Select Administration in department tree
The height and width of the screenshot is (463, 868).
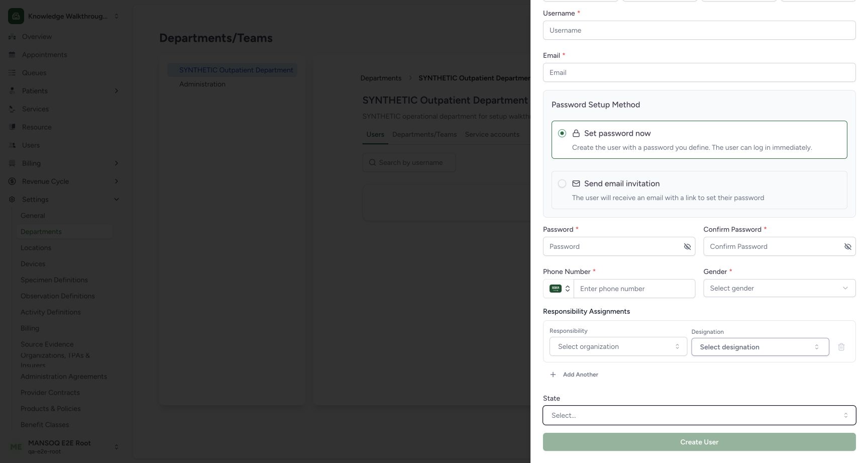(x=202, y=84)
